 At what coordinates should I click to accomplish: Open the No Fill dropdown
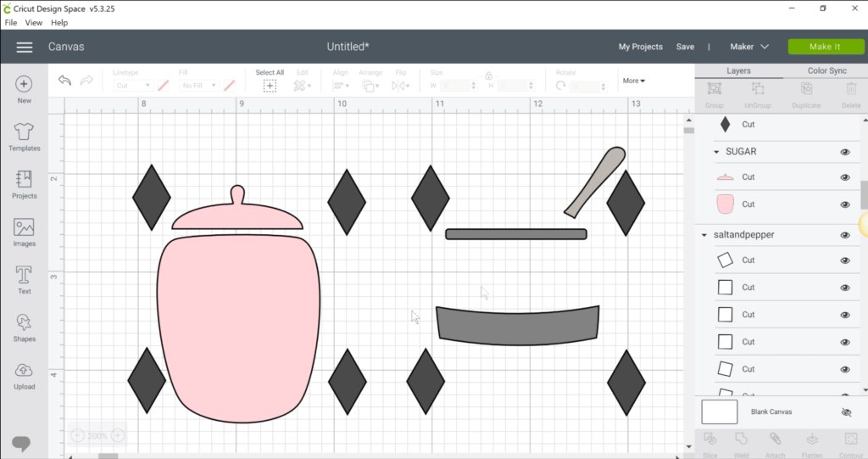click(198, 86)
